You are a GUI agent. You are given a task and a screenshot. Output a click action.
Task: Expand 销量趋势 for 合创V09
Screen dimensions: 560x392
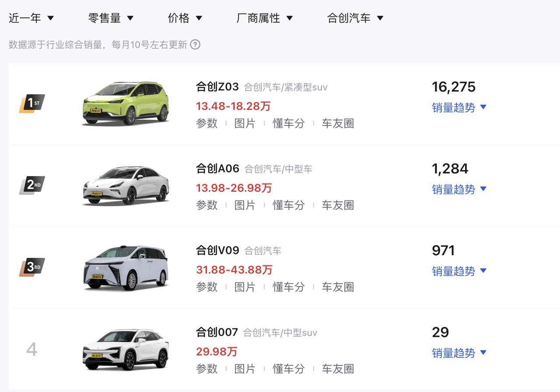pos(459,271)
